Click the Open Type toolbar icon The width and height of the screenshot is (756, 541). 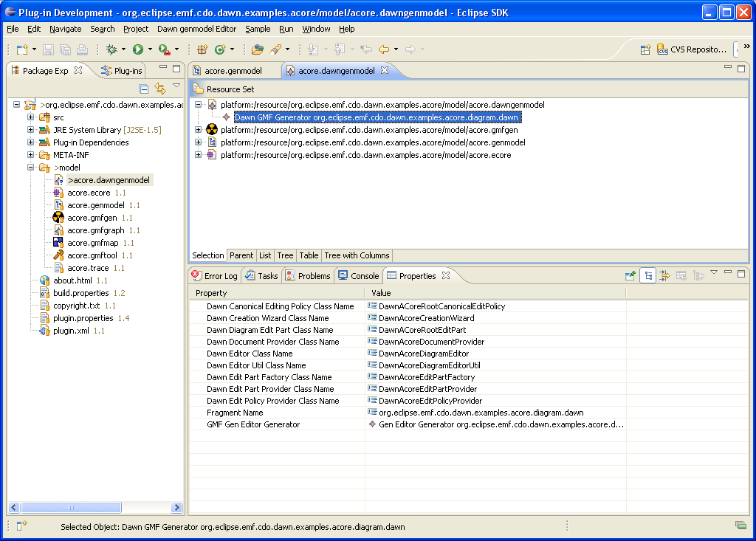[258, 49]
